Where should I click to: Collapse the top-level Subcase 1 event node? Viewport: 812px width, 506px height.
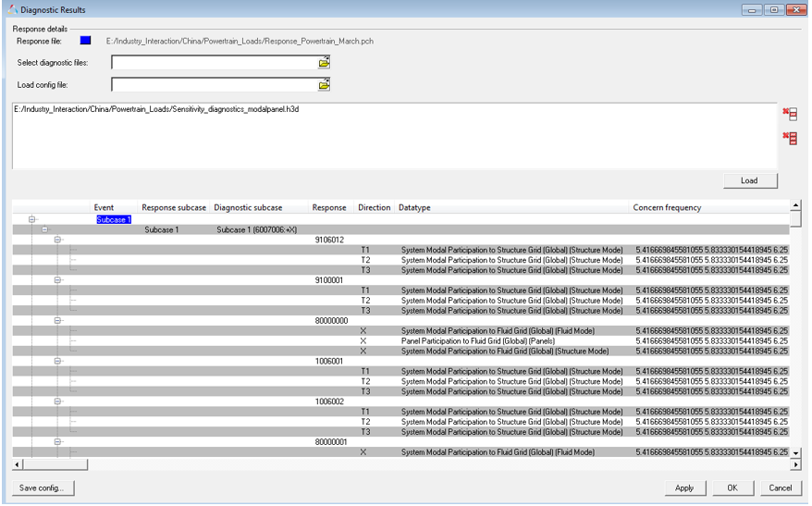click(32, 219)
